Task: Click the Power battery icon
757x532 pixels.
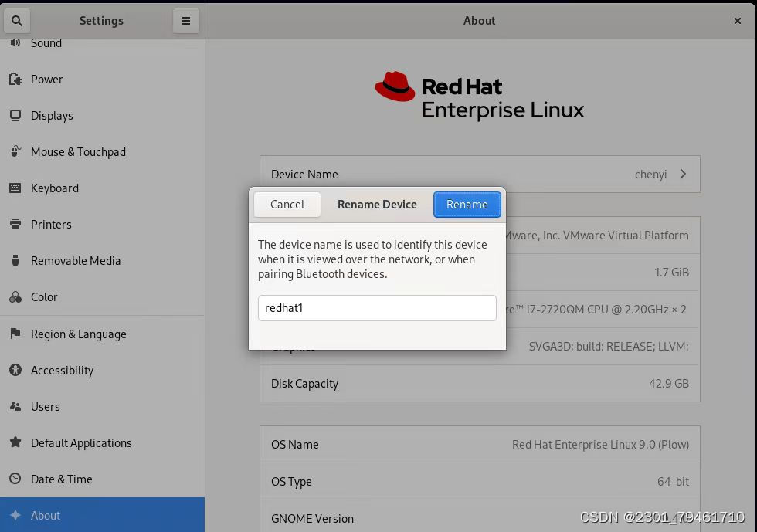Action: point(15,80)
